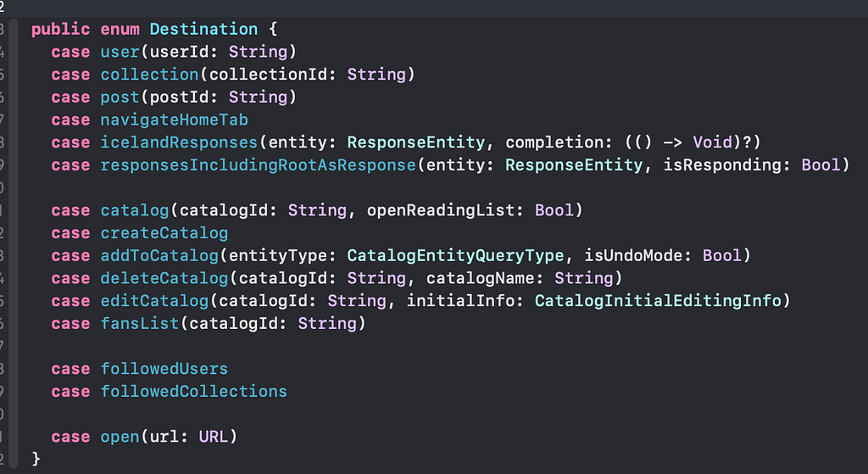Click the code folding ribbon beside enum
The height and width of the screenshot is (474, 868).
pyautogui.click(x=14, y=243)
